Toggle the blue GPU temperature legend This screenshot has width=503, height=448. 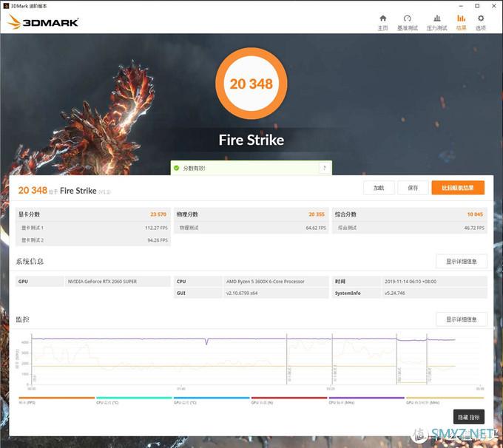212,398
